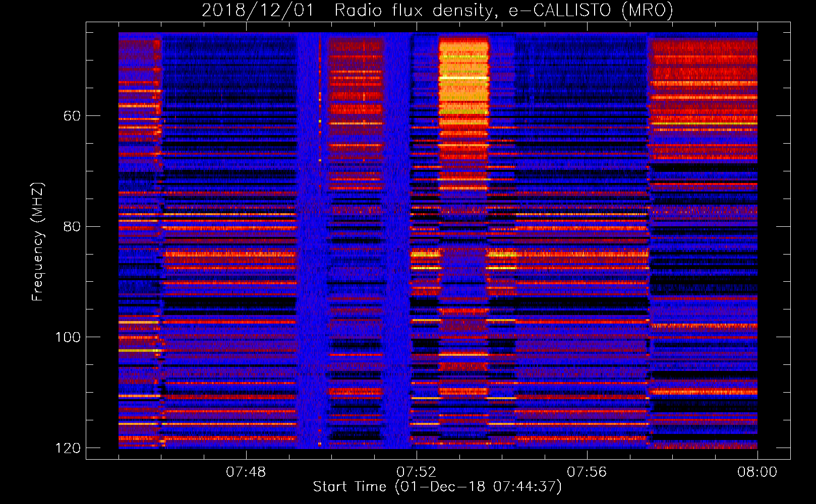Click the 120 frequency tick label
The width and height of the screenshot is (816, 504).
68,448
